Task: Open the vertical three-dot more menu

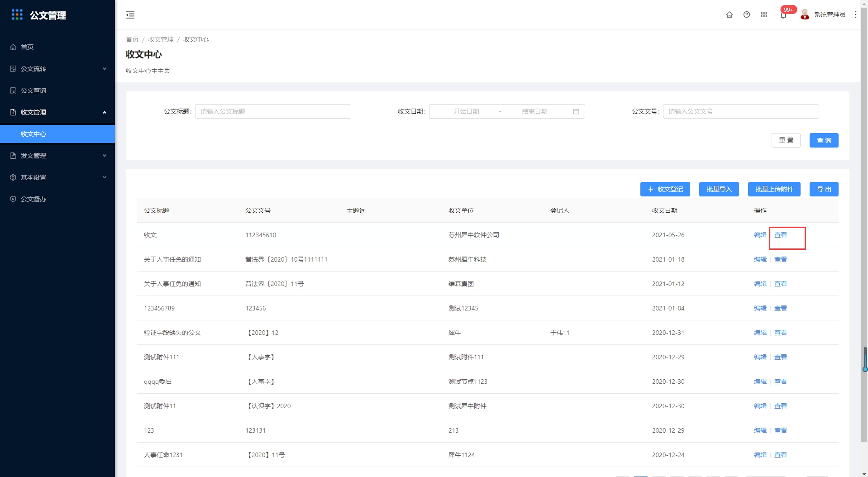Action: point(855,14)
